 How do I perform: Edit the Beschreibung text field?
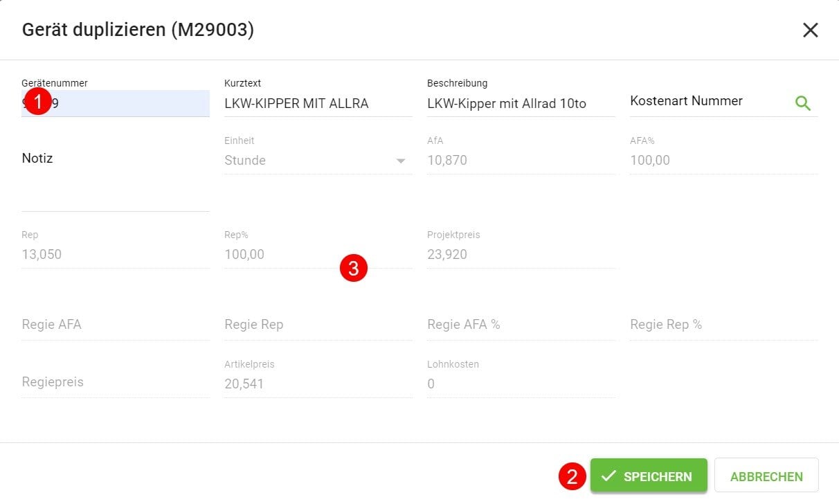click(520, 104)
